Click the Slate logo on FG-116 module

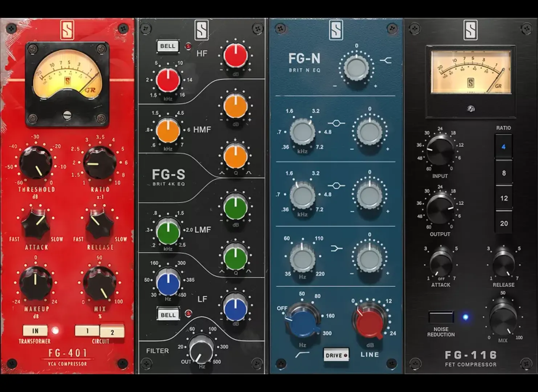[470, 30]
